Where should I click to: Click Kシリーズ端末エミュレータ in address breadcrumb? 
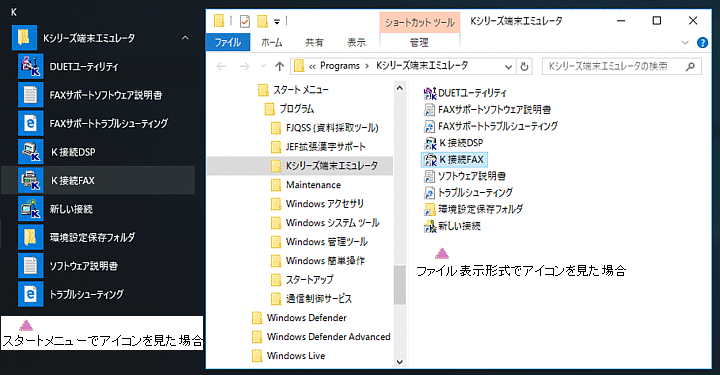[x=422, y=66]
